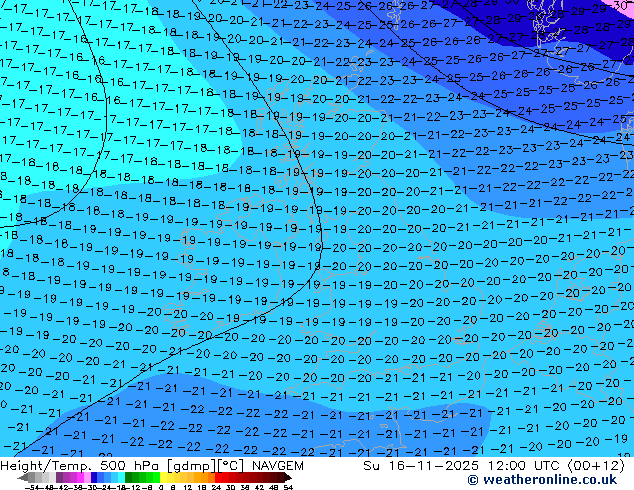Open the weatheronline.co.uk copyright link

(542, 479)
